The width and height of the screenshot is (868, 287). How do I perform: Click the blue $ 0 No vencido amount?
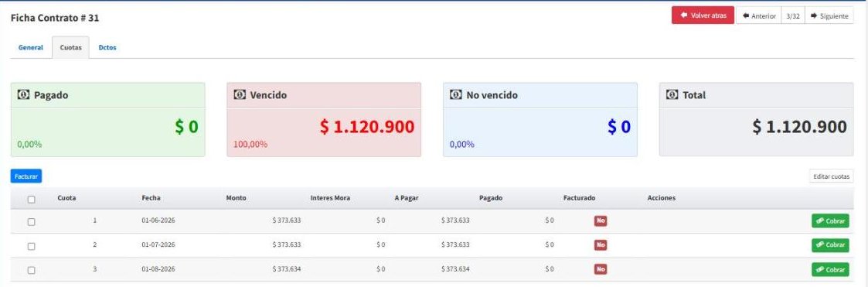point(619,127)
